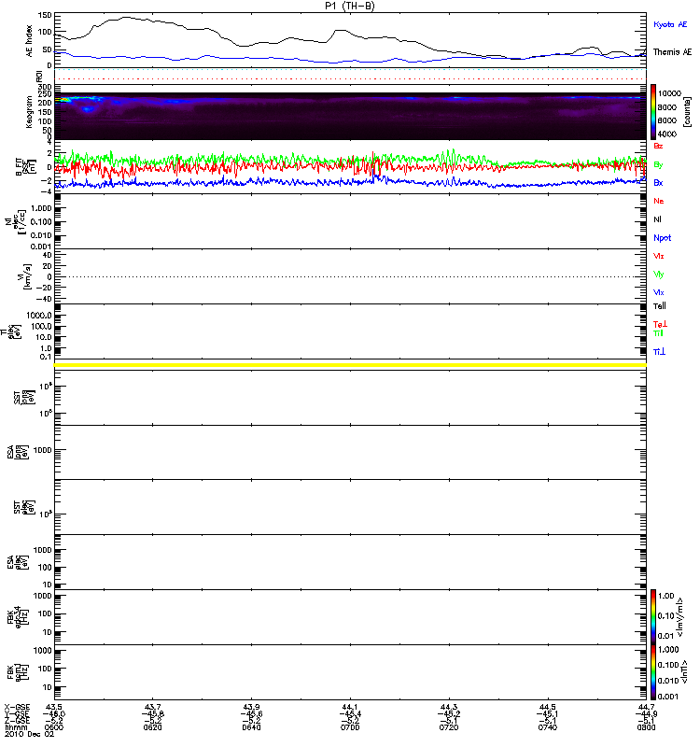Click the 0640 time axis label
700x747 pixels.
pos(251,727)
